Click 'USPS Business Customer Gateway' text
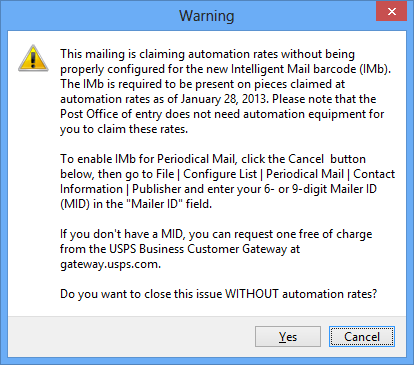414x365 pixels. pyautogui.click(x=198, y=249)
